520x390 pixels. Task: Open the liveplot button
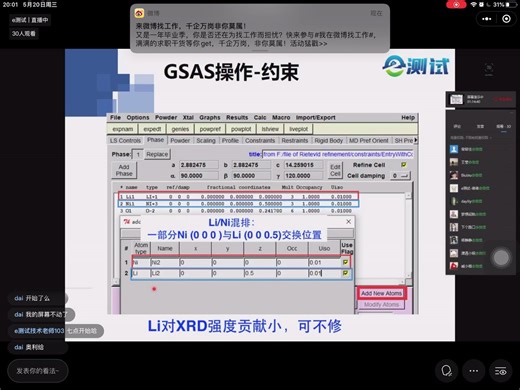point(298,129)
